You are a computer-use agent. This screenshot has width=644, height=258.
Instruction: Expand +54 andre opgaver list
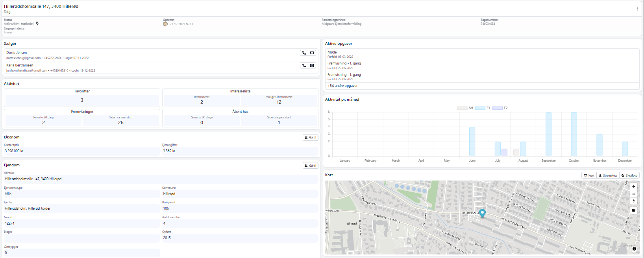pos(342,86)
